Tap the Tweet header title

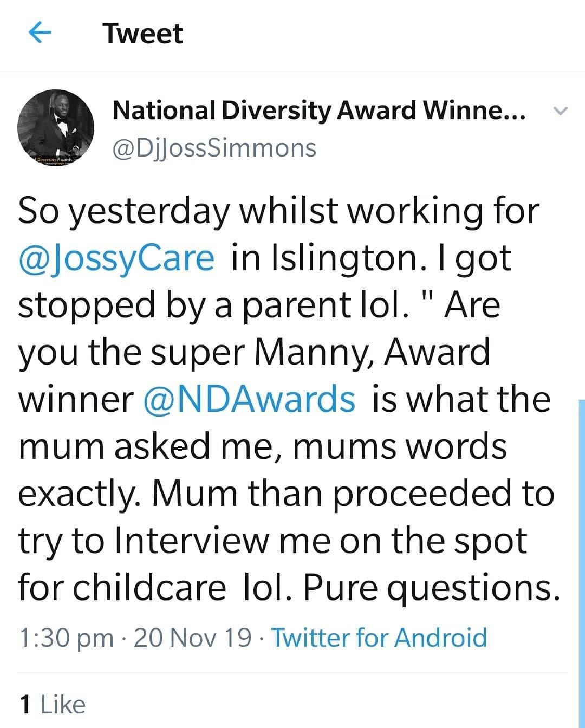[143, 34]
